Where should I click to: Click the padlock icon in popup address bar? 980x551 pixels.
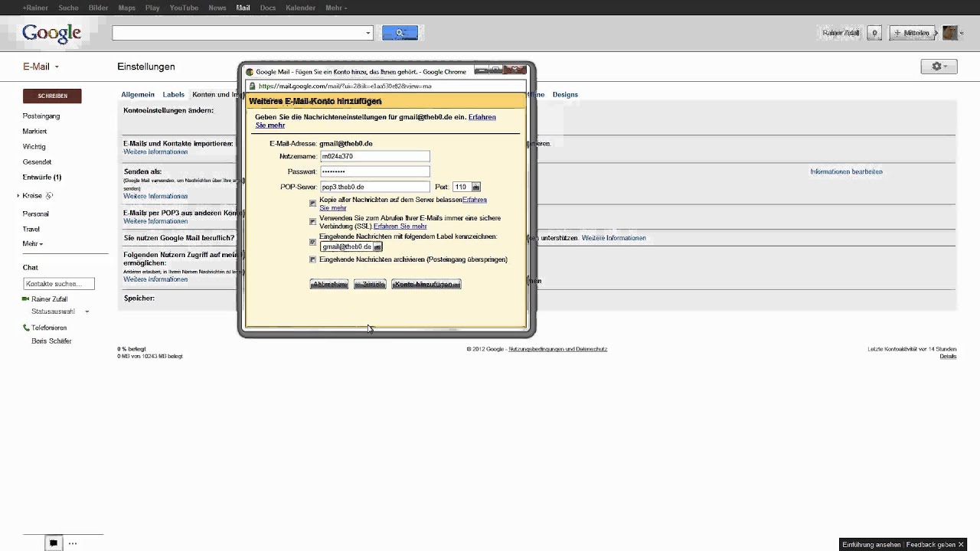click(x=251, y=86)
